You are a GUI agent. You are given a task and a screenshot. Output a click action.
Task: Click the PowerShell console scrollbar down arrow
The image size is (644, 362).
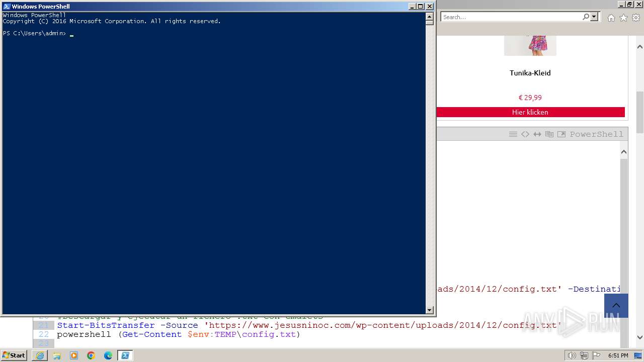430,310
